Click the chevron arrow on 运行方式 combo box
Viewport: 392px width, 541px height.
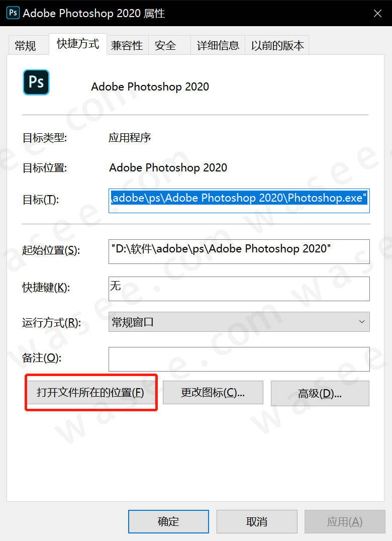coord(362,322)
